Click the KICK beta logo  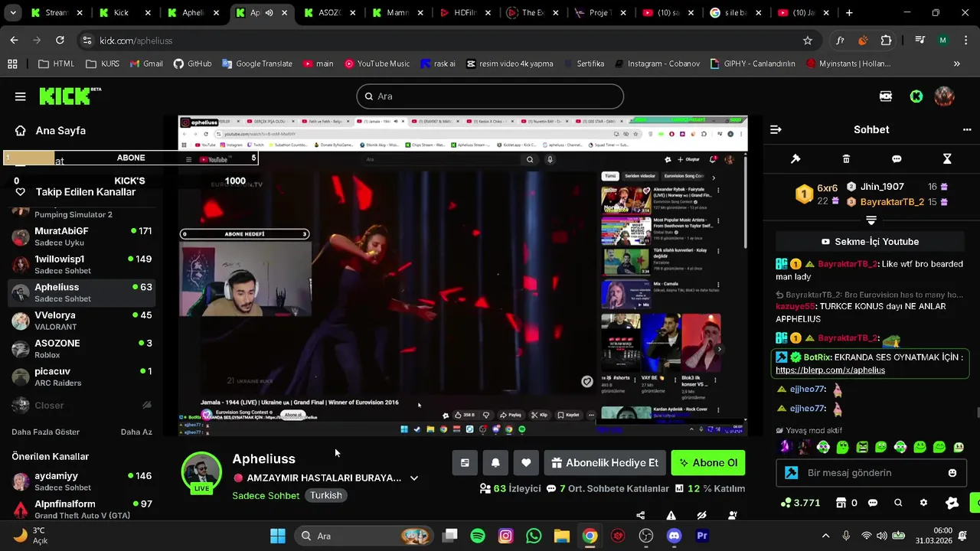click(70, 96)
